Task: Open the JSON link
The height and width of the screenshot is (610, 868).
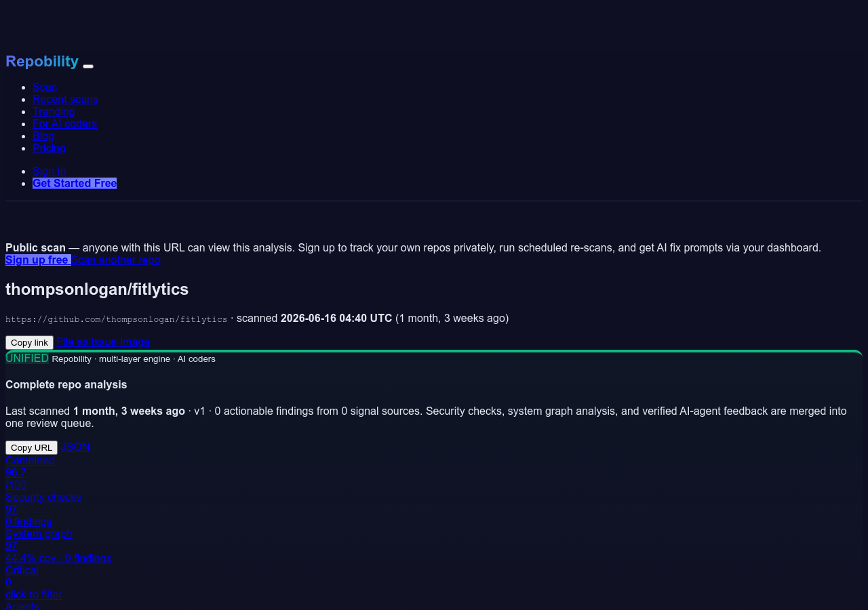Action: (75, 447)
